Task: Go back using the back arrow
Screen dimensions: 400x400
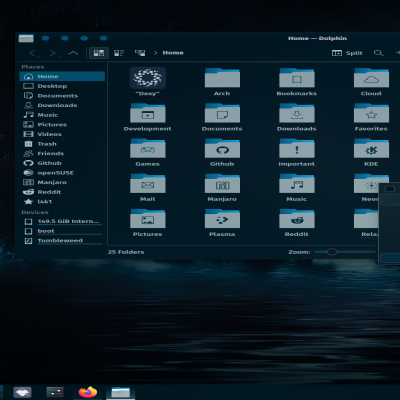Action: point(32,53)
